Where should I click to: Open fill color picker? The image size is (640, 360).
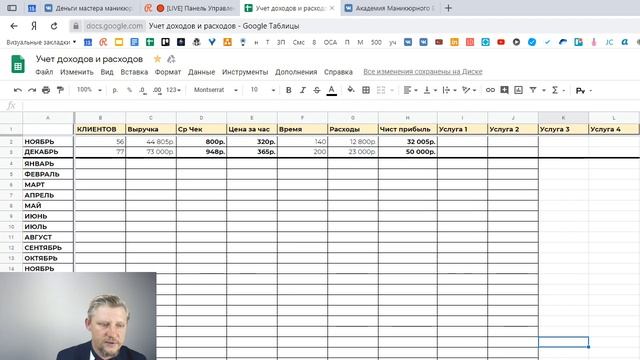351,90
